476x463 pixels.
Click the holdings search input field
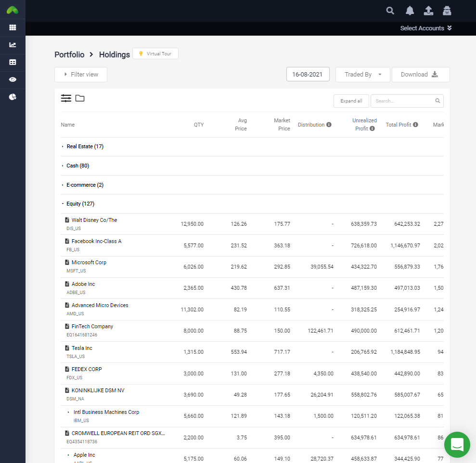point(403,101)
